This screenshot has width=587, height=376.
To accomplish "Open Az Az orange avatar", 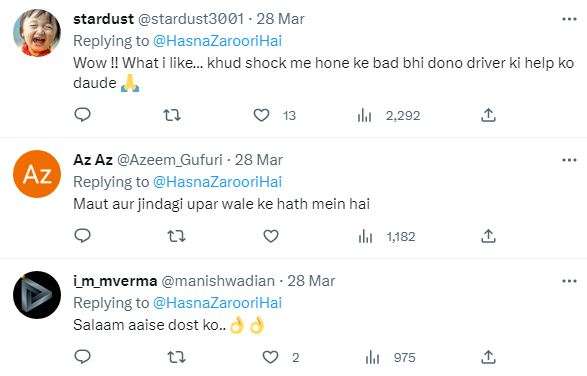I will pyautogui.click(x=37, y=174).
